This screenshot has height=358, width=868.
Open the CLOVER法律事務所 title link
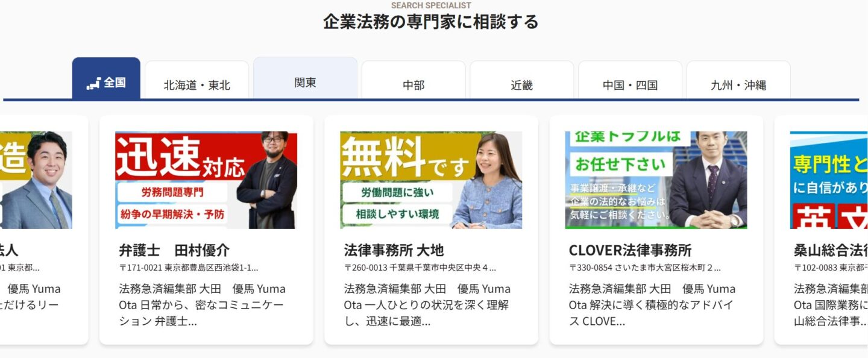click(x=630, y=250)
